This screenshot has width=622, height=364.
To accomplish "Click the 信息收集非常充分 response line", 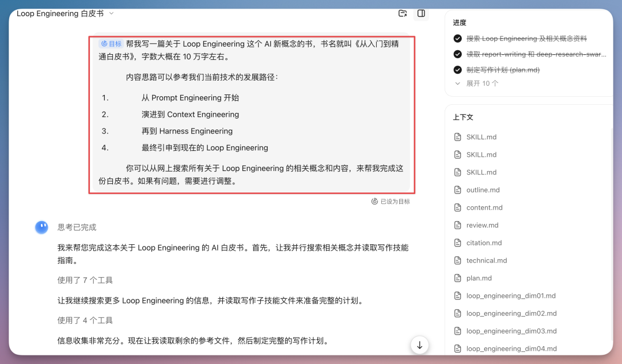I will (x=193, y=340).
